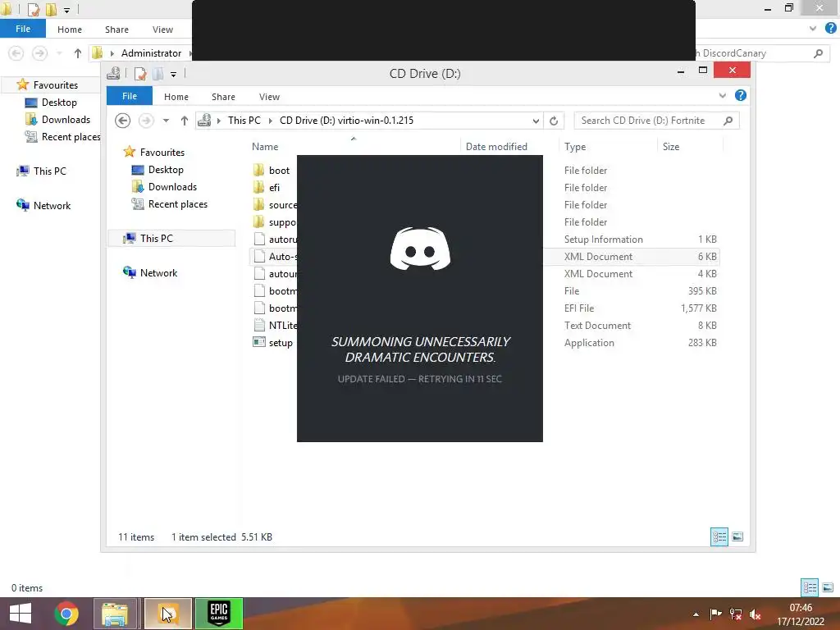Select the boot folder

279,171
